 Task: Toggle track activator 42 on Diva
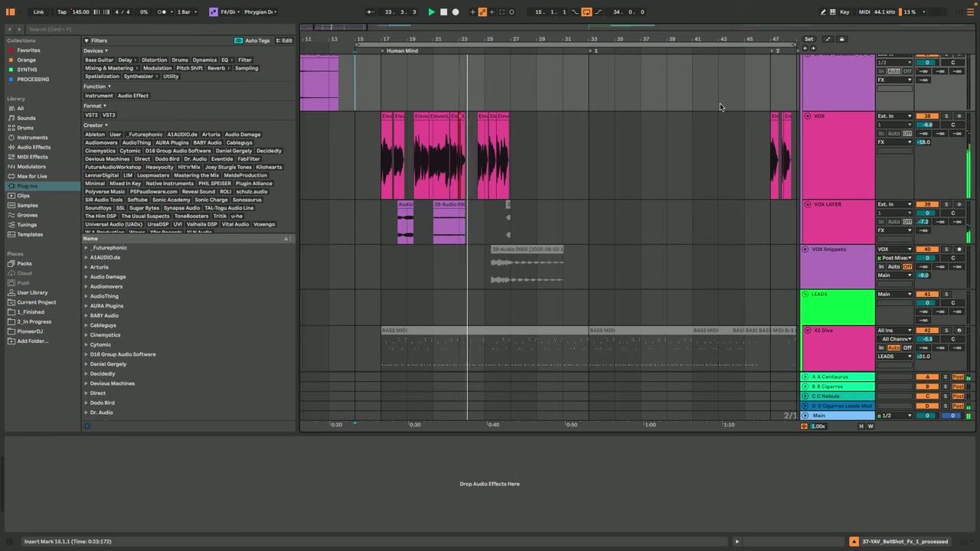pyautogui.click(x=927, y=331)
